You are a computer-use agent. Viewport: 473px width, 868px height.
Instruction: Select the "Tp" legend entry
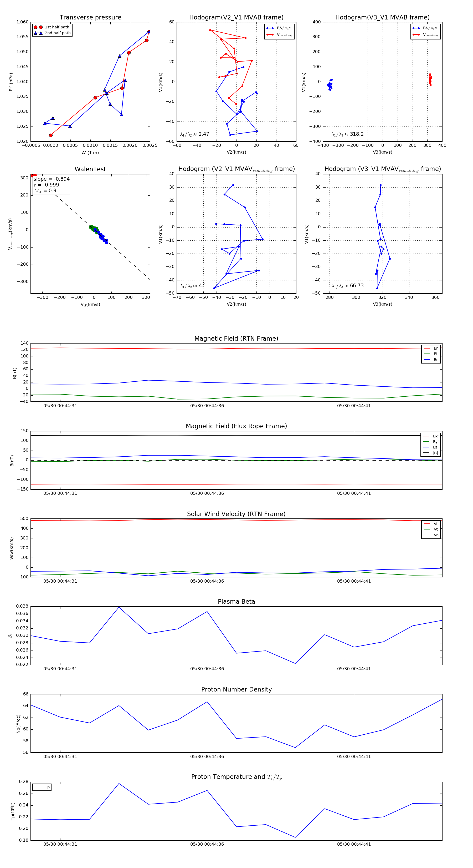(x=42, y=787)
